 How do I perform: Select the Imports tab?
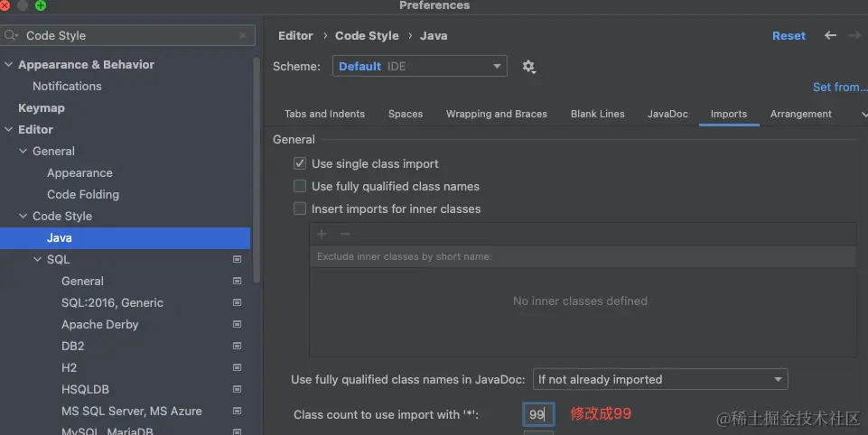(729, 114)
